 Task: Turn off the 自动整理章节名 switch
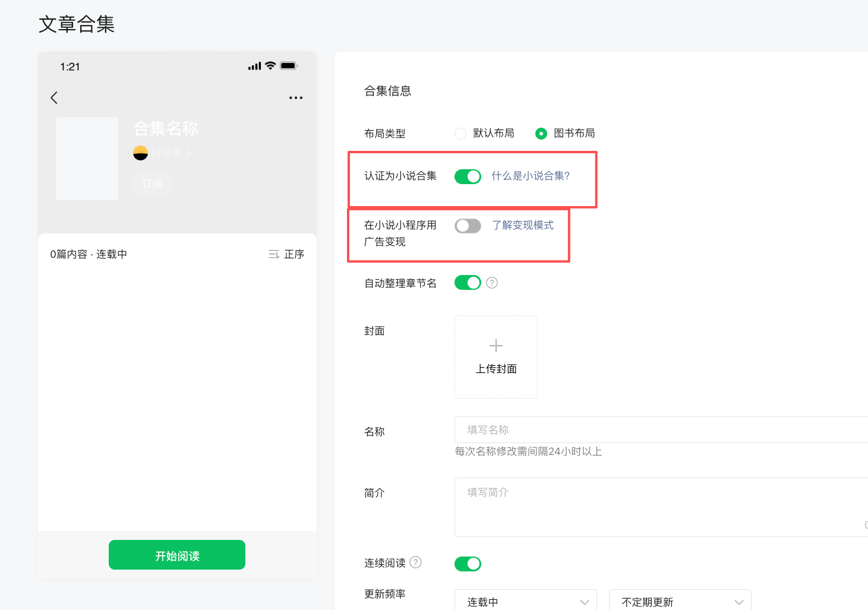pyautogui.click(x=468, y=283)
